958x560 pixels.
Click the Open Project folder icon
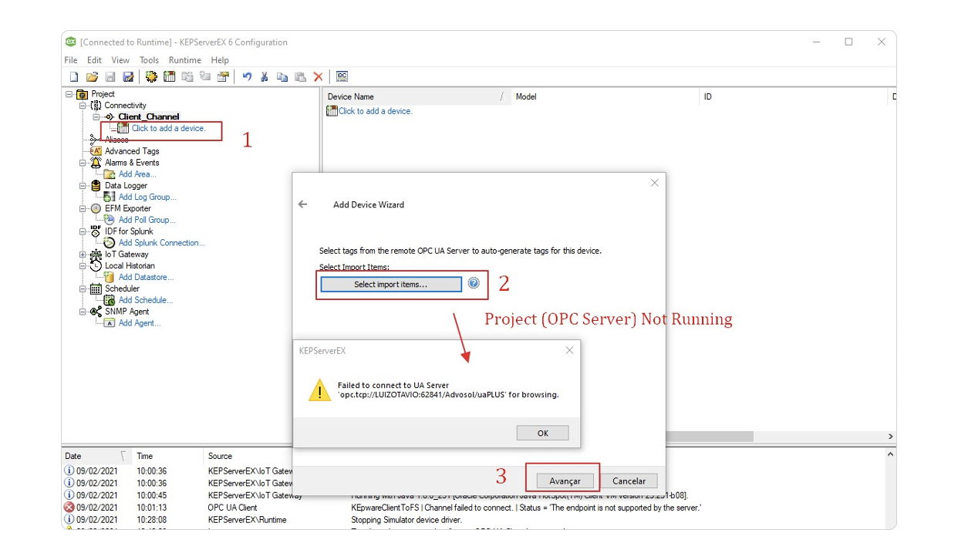pyautogui.click(x=92, y=76)
